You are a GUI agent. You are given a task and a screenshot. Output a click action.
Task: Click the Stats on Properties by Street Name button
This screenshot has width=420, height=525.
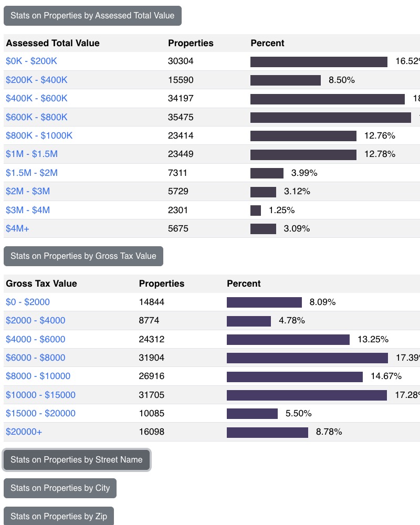(76, 459)
